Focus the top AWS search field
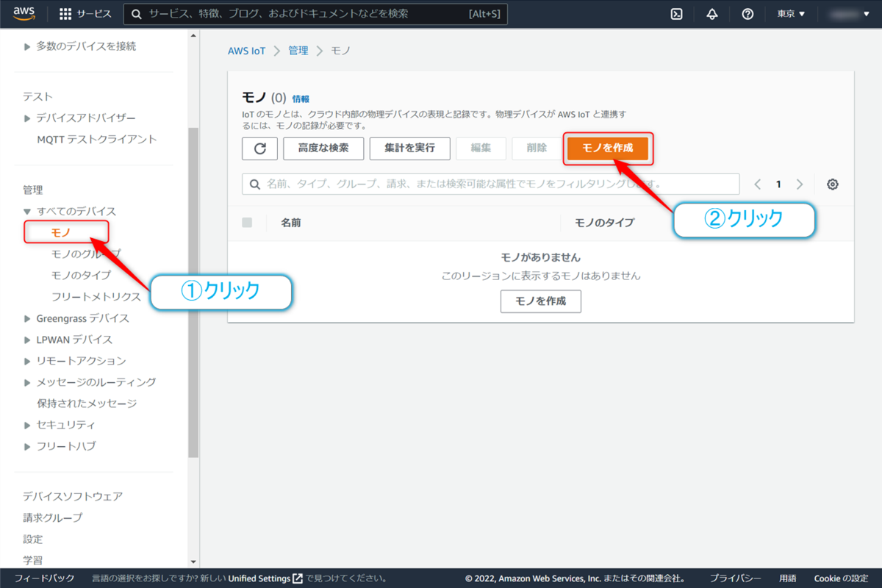This screenshot has height=588, width=882. pyautogui.click(x=315, y=14)
